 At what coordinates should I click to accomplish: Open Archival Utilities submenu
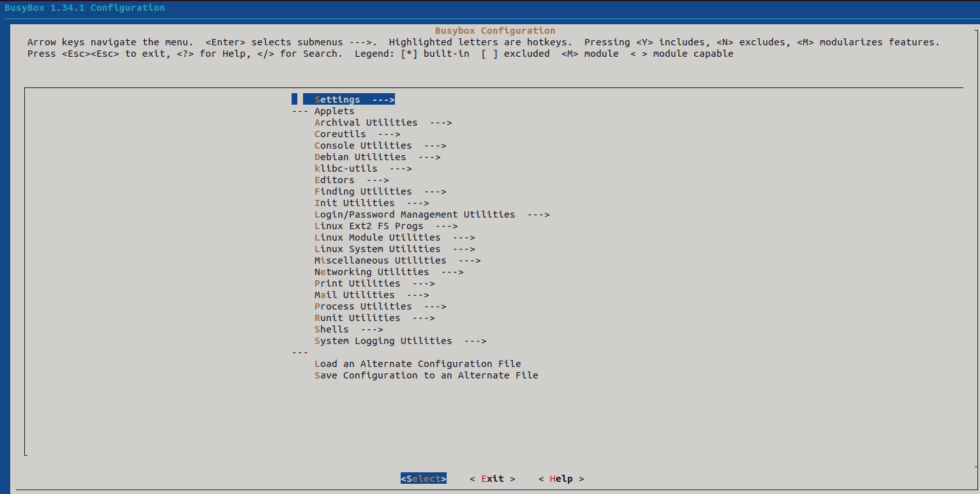coord(383,123)
